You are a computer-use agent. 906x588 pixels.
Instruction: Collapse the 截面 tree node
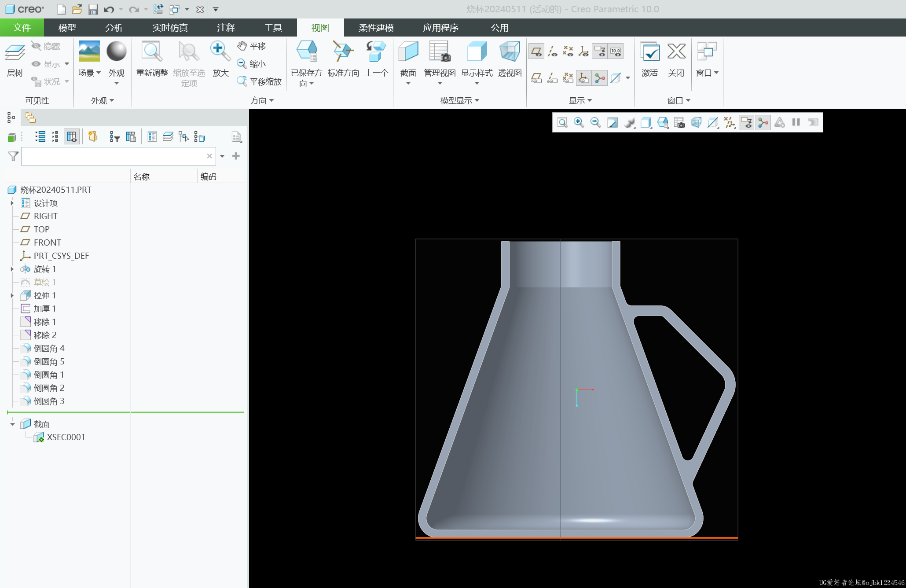coord(12,424)
